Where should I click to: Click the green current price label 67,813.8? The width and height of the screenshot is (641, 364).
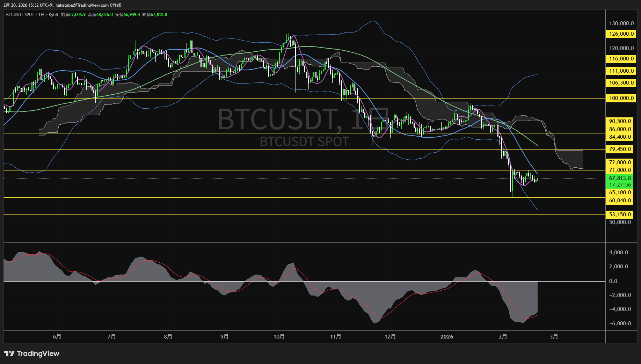pos(620,178)
